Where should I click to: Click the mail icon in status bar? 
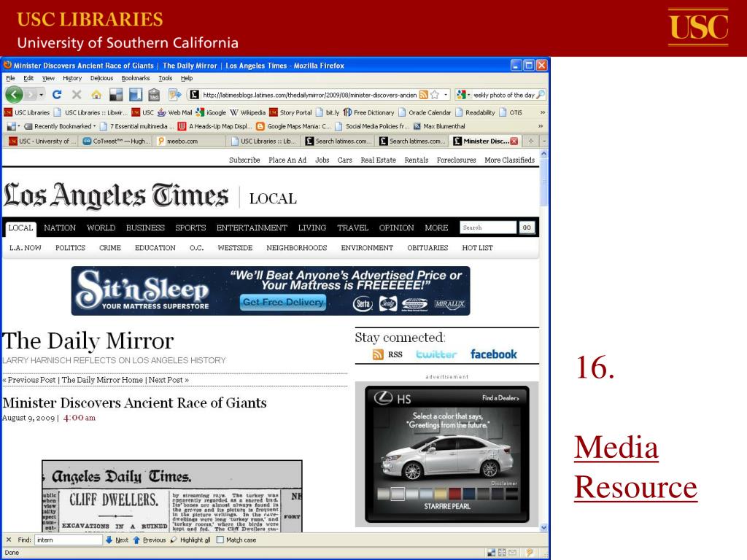(x=512, y=553)
